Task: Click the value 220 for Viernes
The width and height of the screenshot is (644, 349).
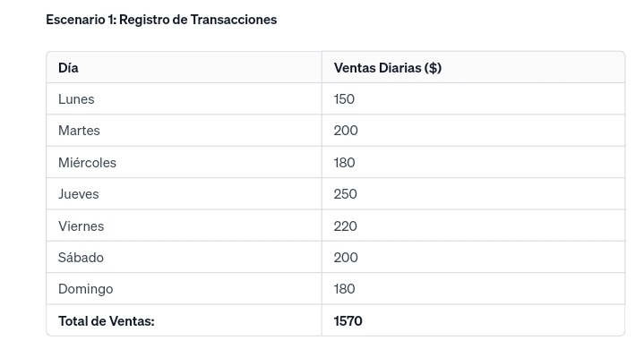Action: click(x=346, y=226)
